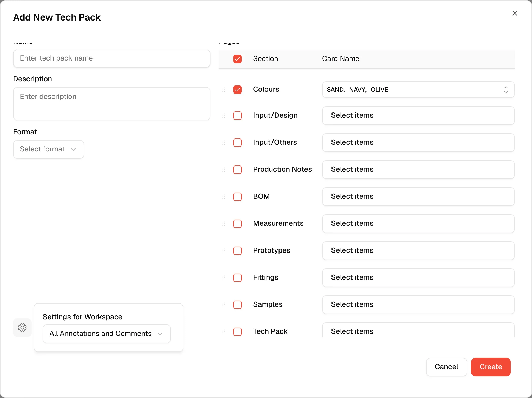Enable the Production Notes checkbox

(x=237, y=170)
